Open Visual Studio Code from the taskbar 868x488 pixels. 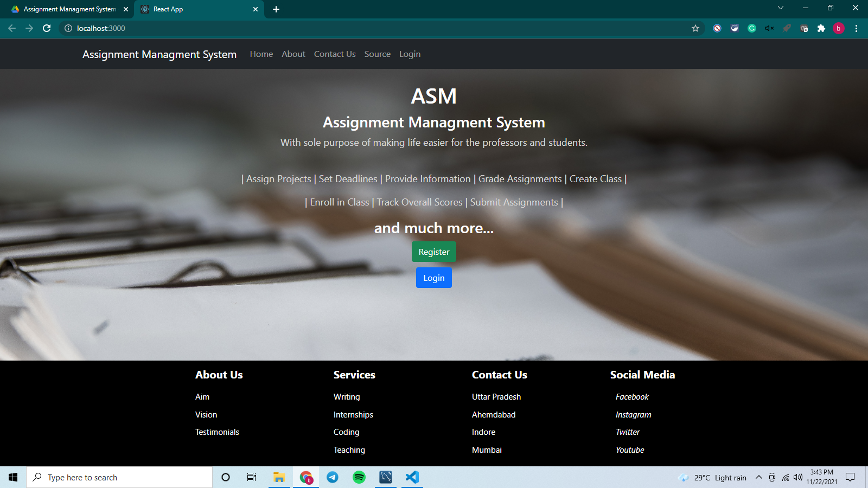coord(412,477)
